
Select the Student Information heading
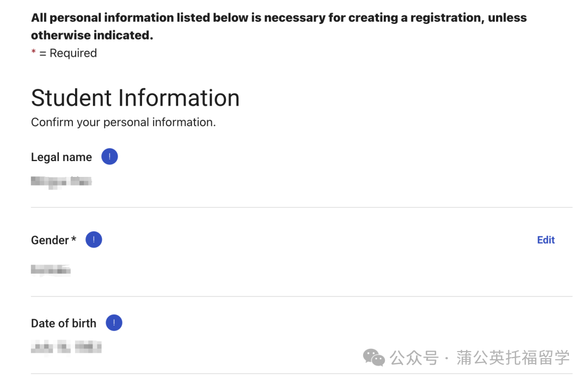[134, 98]
